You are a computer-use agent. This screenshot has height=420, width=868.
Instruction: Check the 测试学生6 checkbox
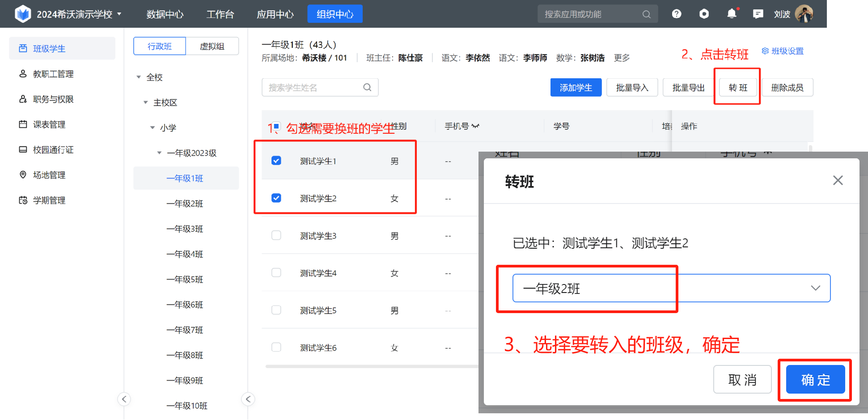[x=276, y=347]
